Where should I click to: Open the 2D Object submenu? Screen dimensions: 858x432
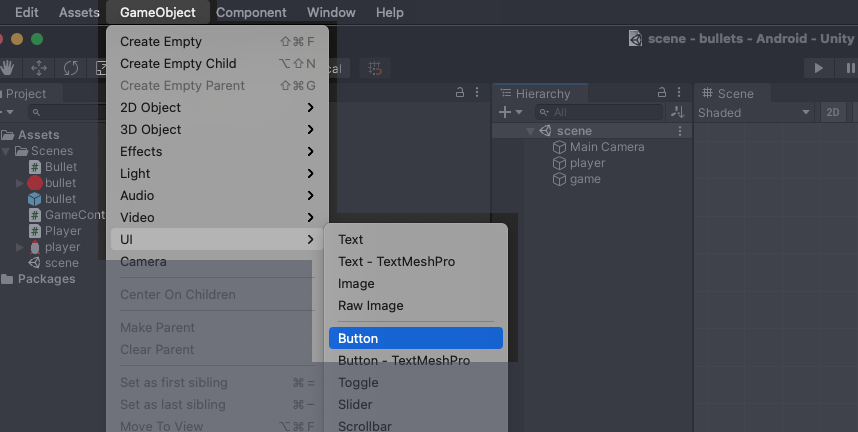coord(219,107)
